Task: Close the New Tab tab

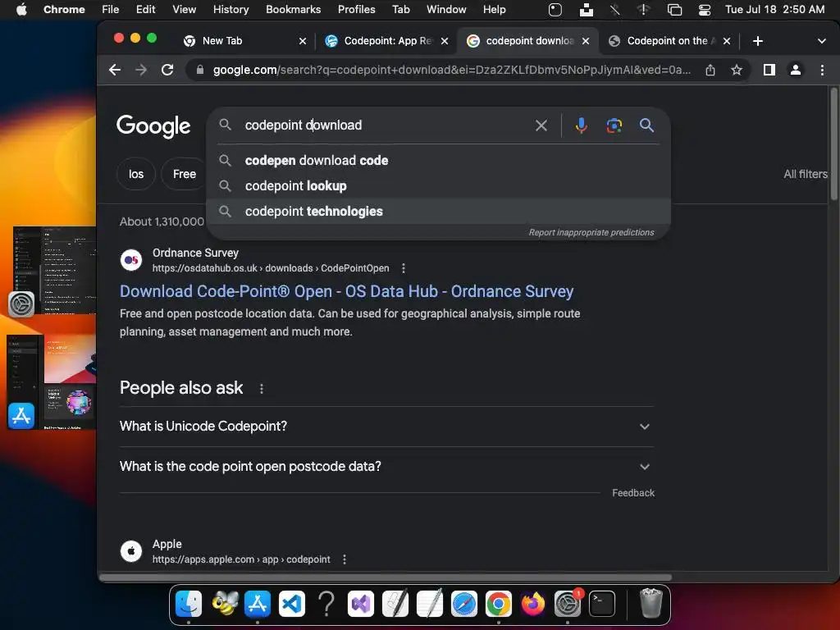Action: click(303, 41)
